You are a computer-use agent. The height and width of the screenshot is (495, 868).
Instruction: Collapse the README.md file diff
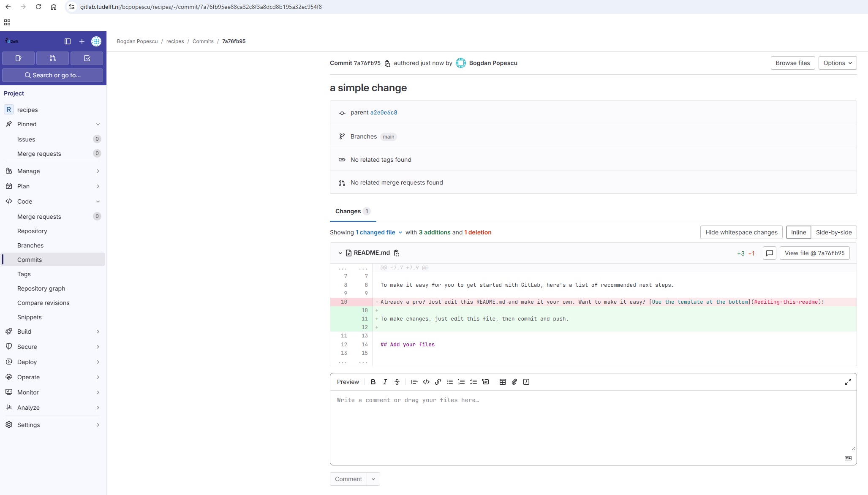pyautogui.click(x=340, y=253)
